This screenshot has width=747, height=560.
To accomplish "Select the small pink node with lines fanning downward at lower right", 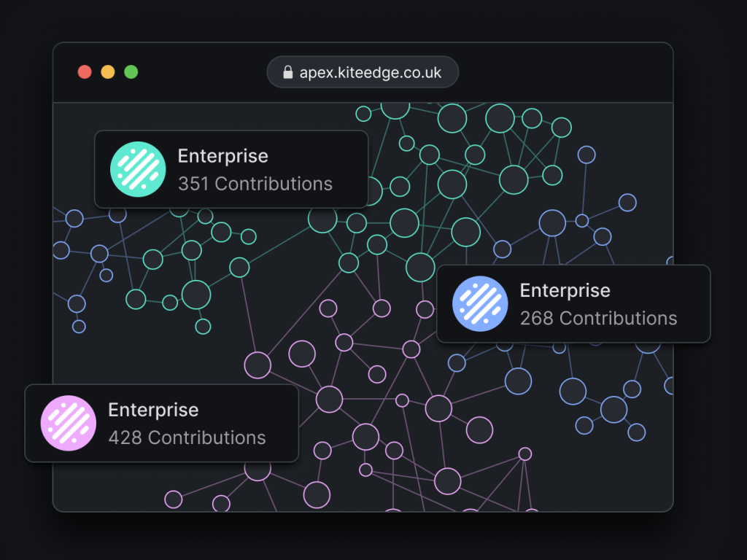I will tap(525, 454).
